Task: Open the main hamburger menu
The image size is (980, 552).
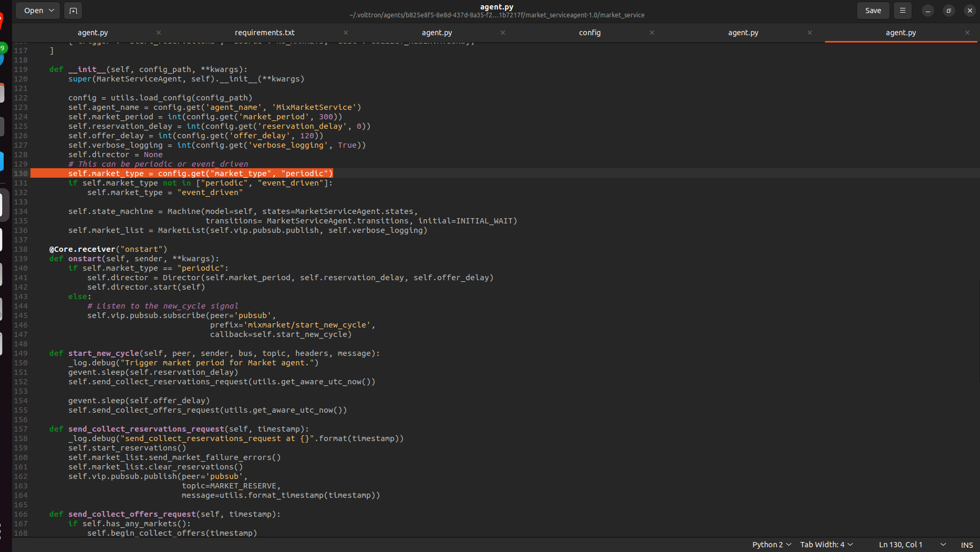Action: [x=902, y=10]
